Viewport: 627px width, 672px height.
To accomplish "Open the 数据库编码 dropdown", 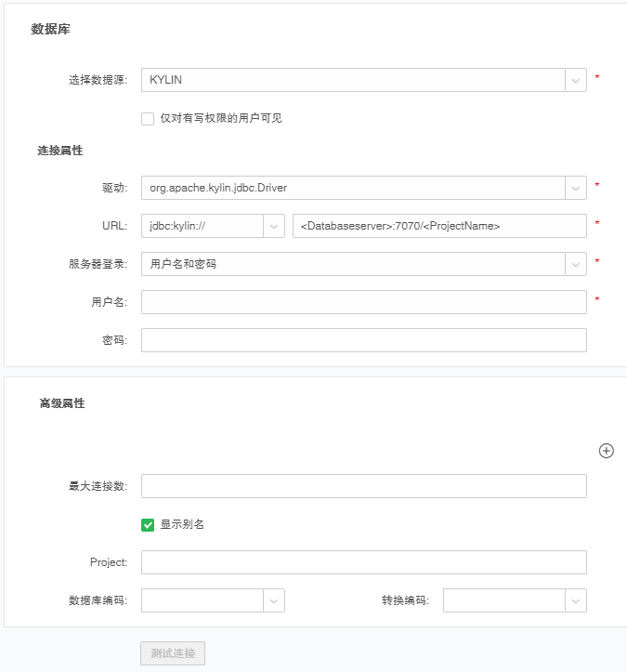I will 274,601.
